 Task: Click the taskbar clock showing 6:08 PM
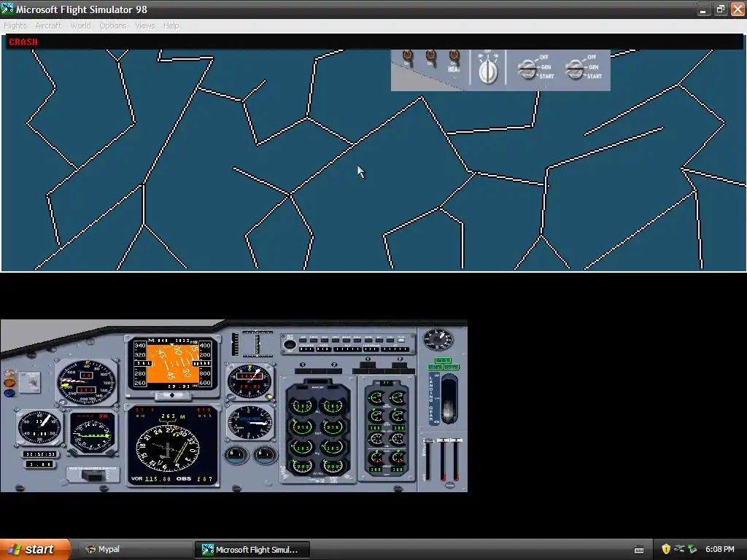coord(720,549)
